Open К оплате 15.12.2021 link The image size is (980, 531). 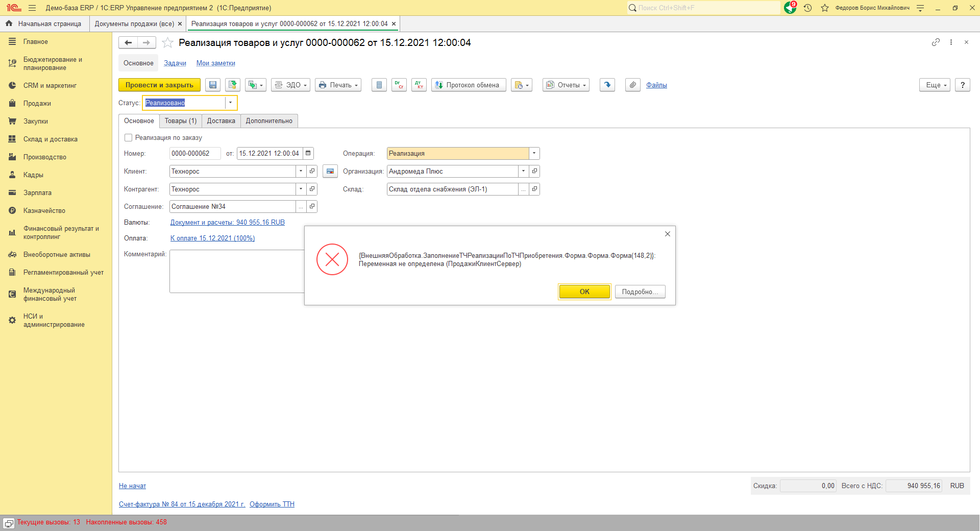click(x=212, y=238)
